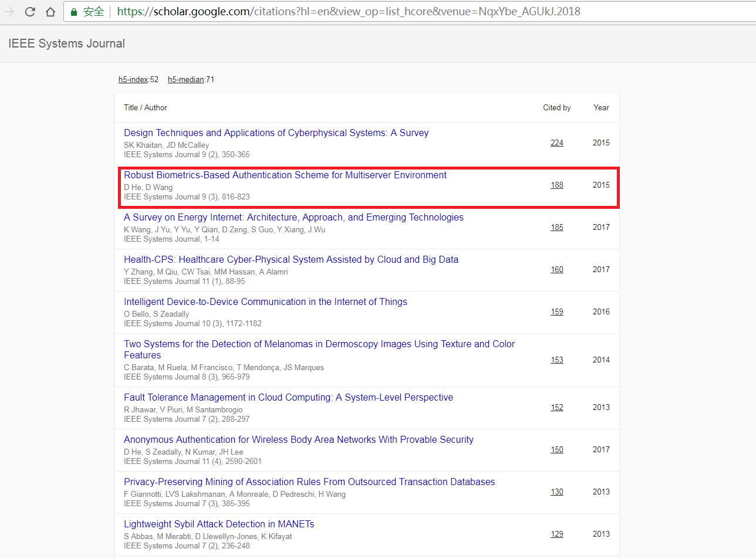Screen dimensions: 756x559
Task: View the 185 citations of Energy Internet survey
Action: tap(557, 228)
